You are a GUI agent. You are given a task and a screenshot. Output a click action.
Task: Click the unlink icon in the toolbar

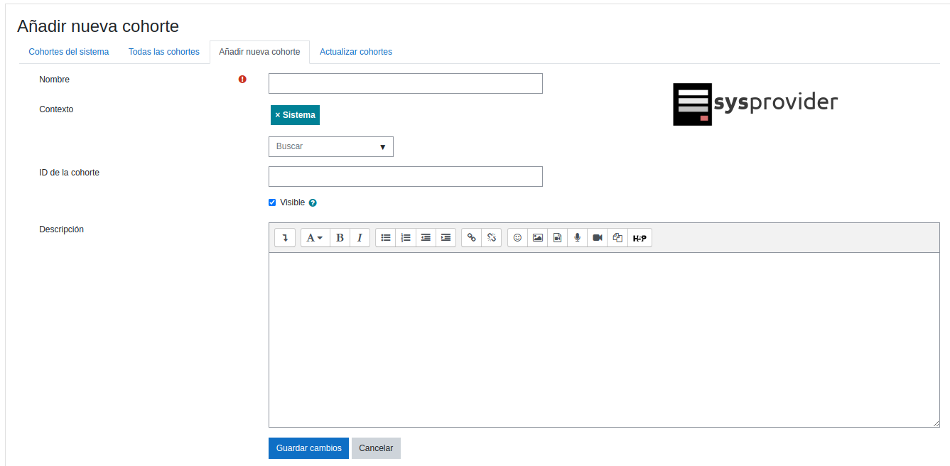(491, 238)
